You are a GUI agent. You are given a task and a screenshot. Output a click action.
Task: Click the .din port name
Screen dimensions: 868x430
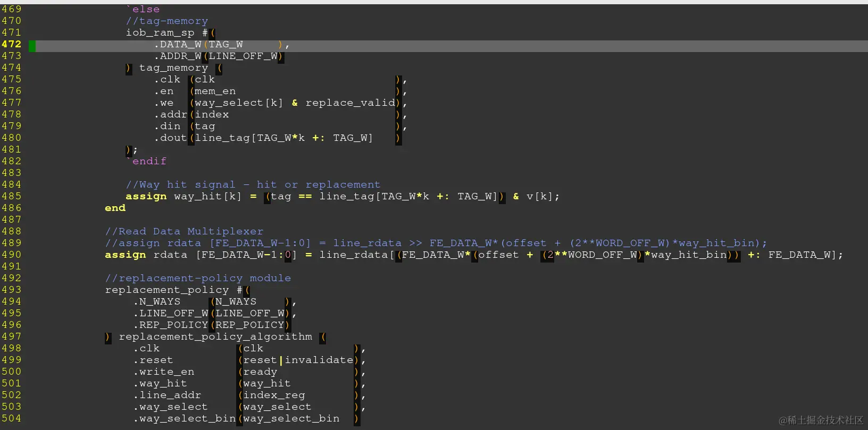[167, 126]
